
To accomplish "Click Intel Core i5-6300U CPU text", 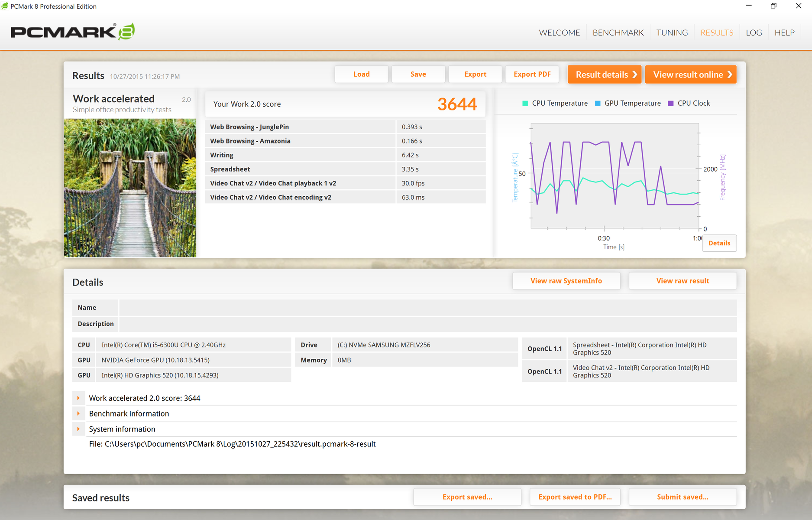I will (164, 345).
